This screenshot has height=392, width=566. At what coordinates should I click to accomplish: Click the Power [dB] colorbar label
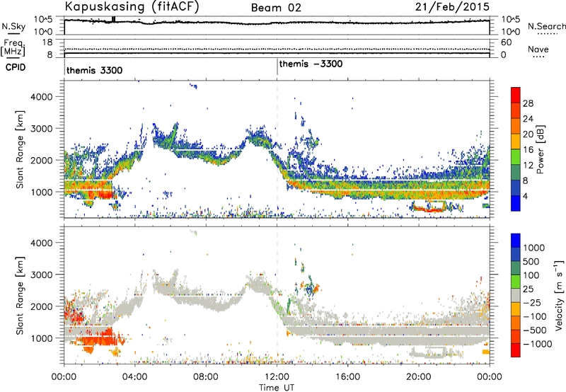tap(541, 149)
